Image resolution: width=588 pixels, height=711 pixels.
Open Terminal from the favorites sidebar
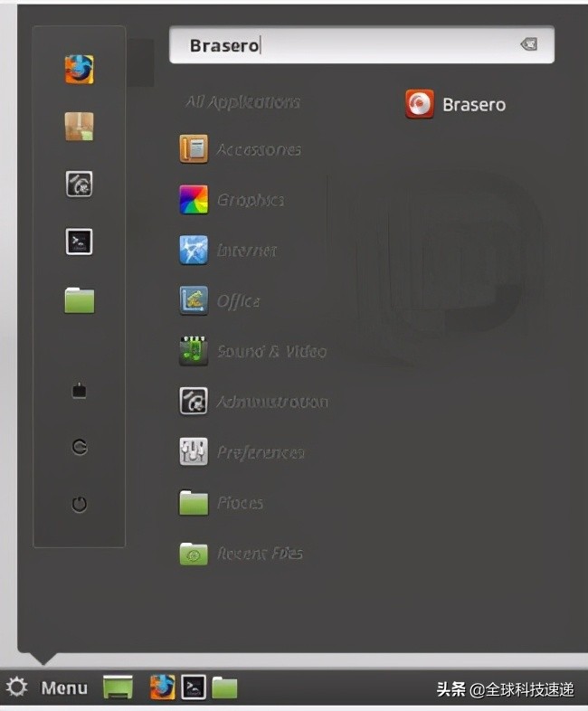pyautogui.click(x=80, y=242)
